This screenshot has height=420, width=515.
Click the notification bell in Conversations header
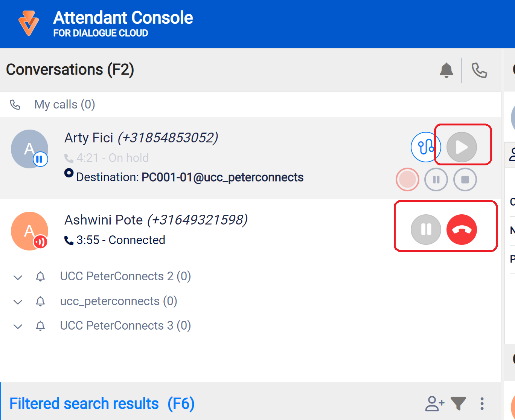(446, 70)
